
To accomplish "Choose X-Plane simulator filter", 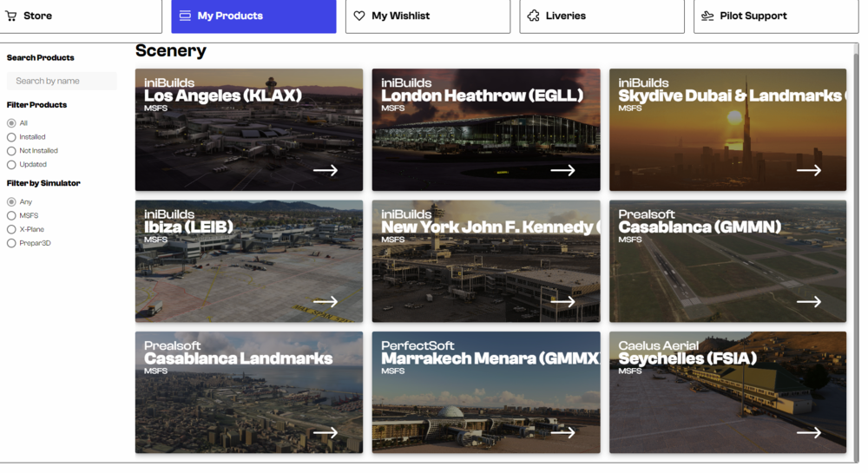I will 11,229.
